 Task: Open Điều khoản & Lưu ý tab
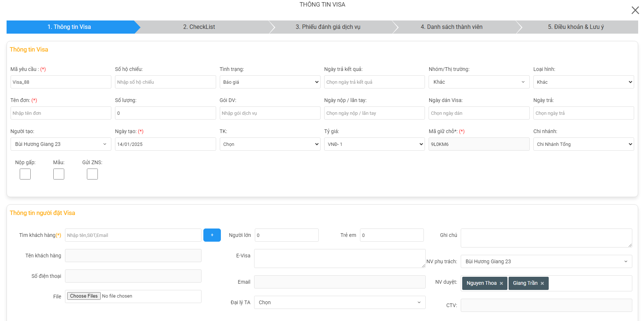coord(575,27)
